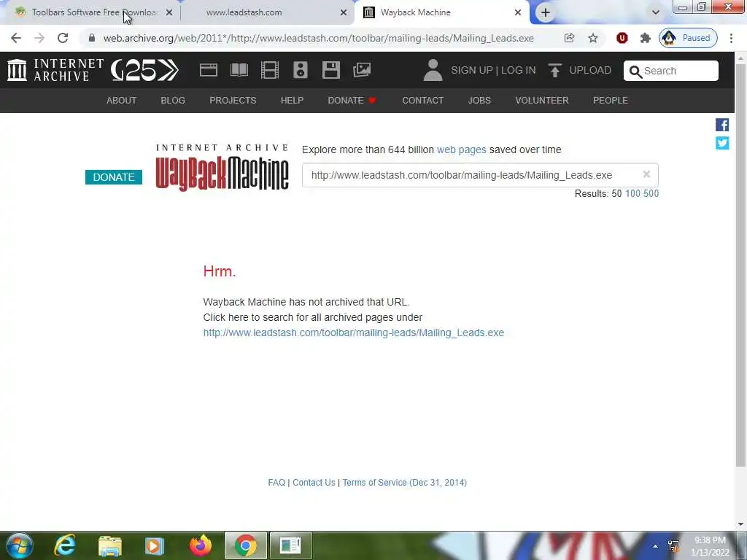
Task: Share page on Facebook
Action: coord(722,125)
